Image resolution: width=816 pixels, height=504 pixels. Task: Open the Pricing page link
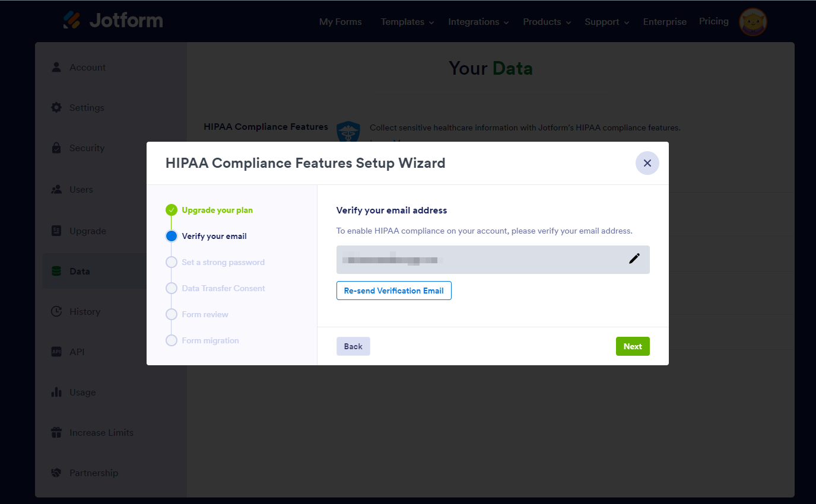[x=713, y=21]
